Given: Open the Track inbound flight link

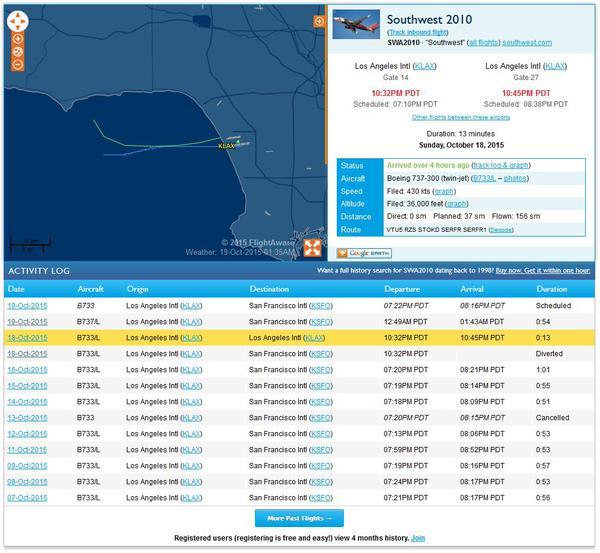Looking at the screenshot, I should tap(417, 32).
